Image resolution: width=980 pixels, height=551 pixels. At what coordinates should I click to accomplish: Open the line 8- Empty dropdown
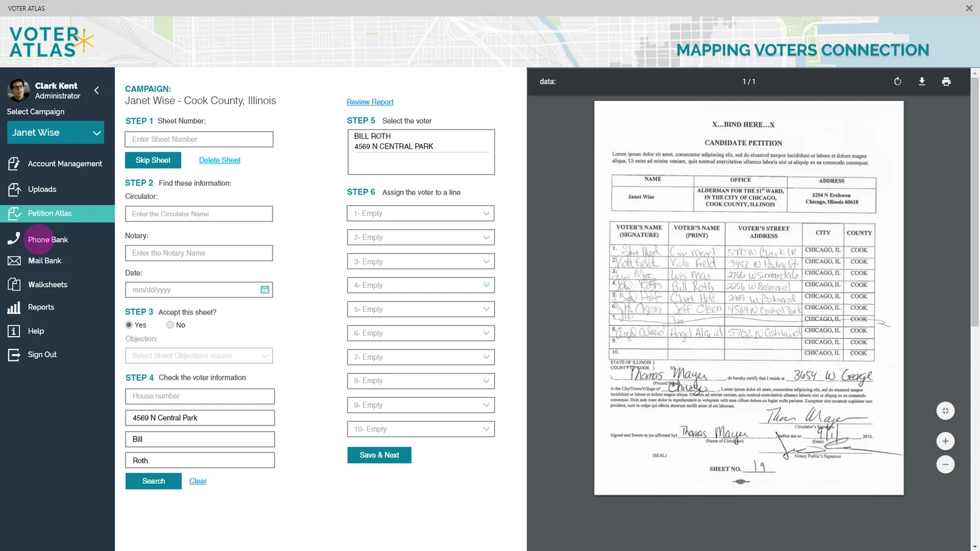click(421, 381)
